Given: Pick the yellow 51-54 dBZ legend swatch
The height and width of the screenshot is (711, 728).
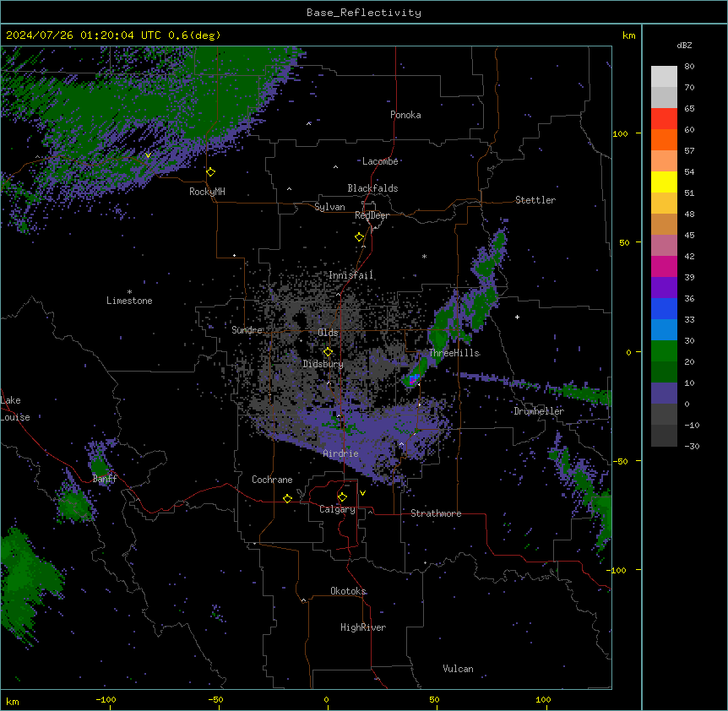Looking at the screenshot, I should (x=664, y=182).
